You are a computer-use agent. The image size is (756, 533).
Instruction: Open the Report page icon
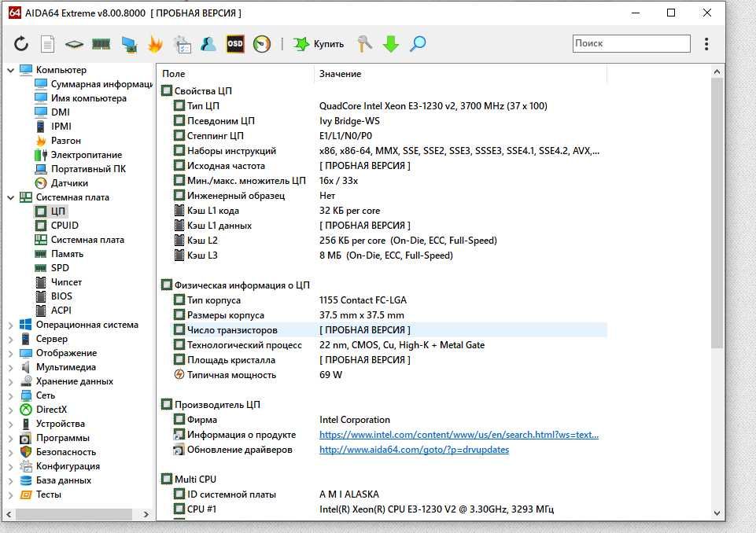[x=47, y=44]
